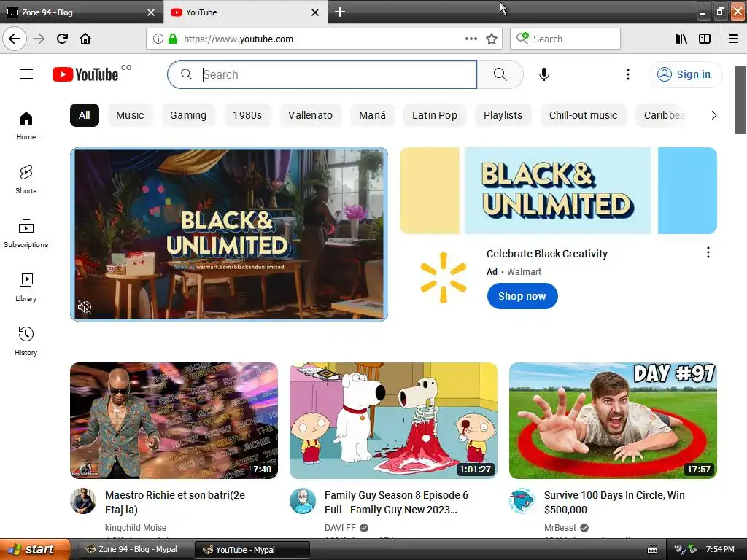Open the Black & Unlimited banner image
The width and height of the screenshot is (747, 560).
[558, 190]
